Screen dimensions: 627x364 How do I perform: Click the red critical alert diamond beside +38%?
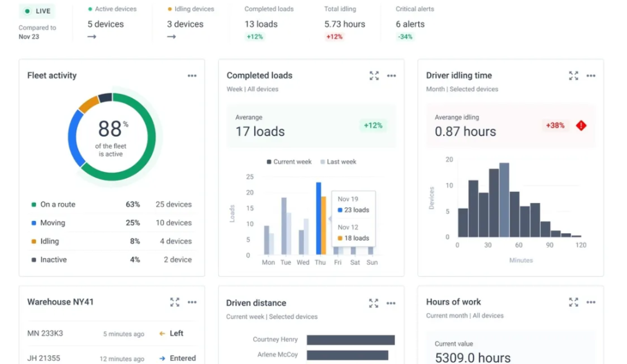[x=581, y=125]
